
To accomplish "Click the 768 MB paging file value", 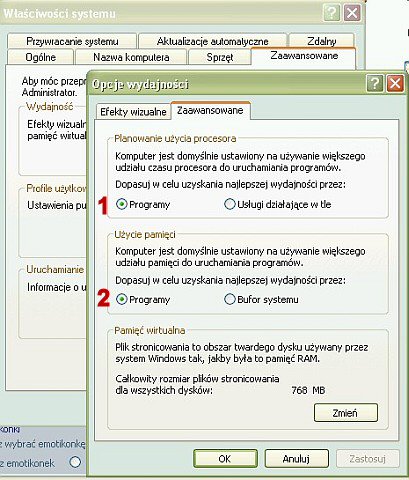I will pos(308,390).
